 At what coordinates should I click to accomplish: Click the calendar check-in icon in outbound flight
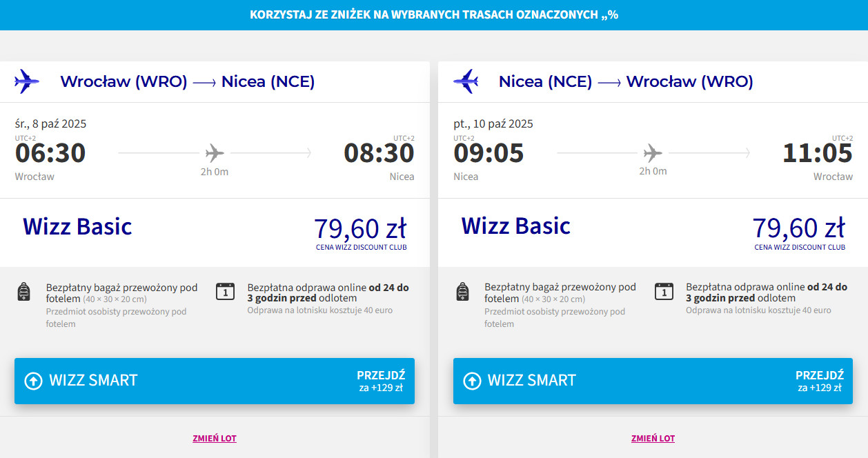tap(226, 291)
